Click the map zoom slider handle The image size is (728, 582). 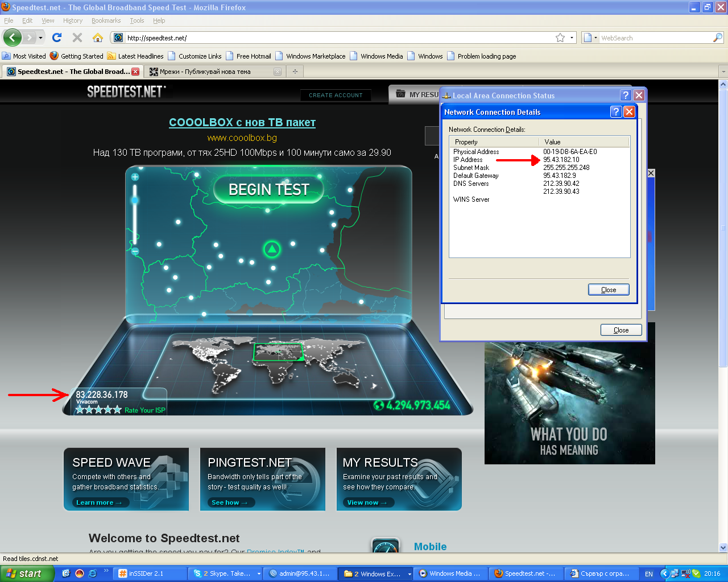click(x=135, y=200)
